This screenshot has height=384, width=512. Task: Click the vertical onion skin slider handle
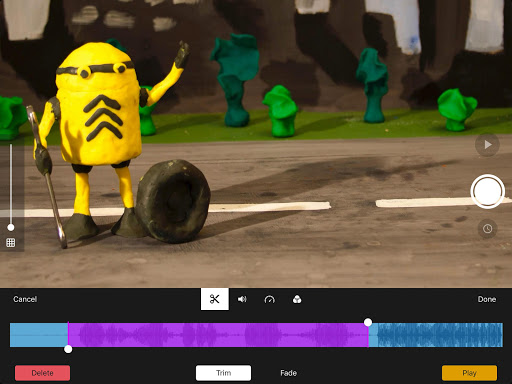tap(11, 227)
